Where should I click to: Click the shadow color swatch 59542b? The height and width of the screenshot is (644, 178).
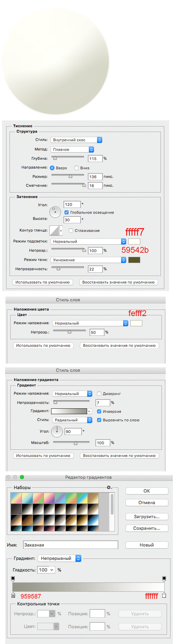pos(134,260)
